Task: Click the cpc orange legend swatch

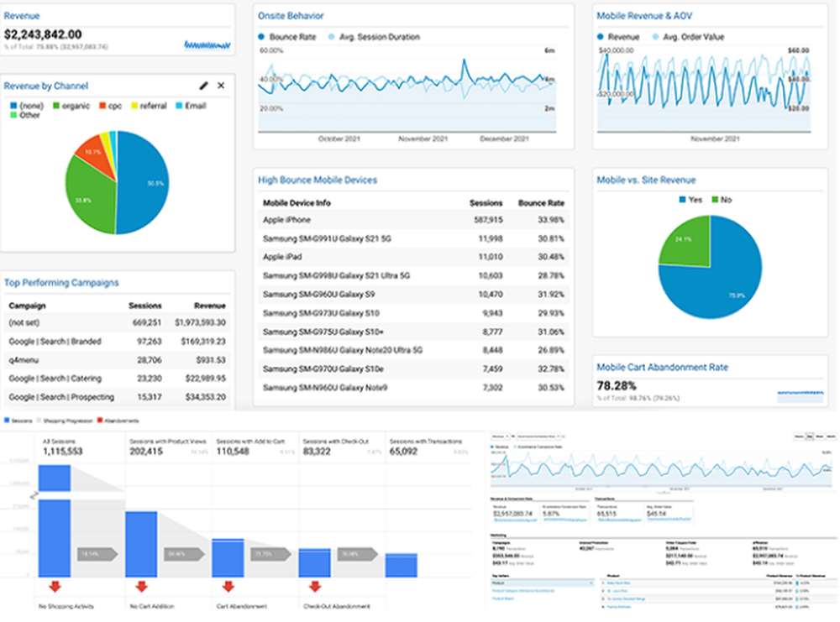Action: tap(102, 106)
